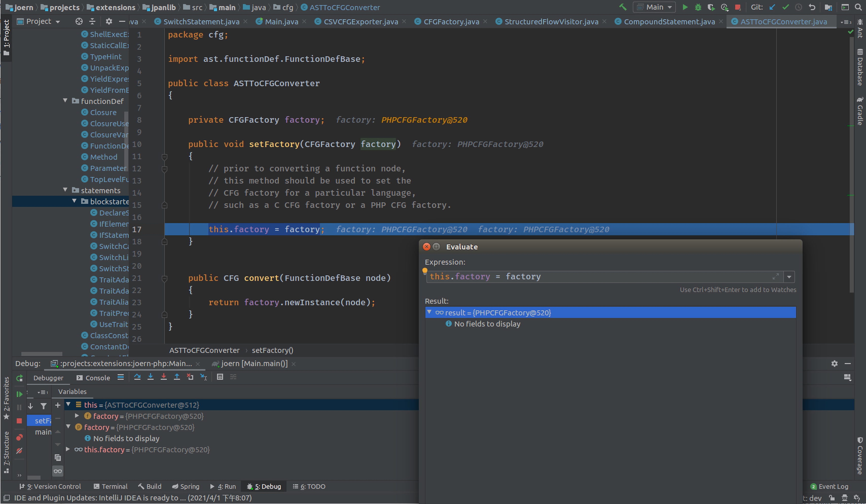This screenshot has height=504, width=866.
Task: Open 6: TODO tool window
Action: pos(309,487)
